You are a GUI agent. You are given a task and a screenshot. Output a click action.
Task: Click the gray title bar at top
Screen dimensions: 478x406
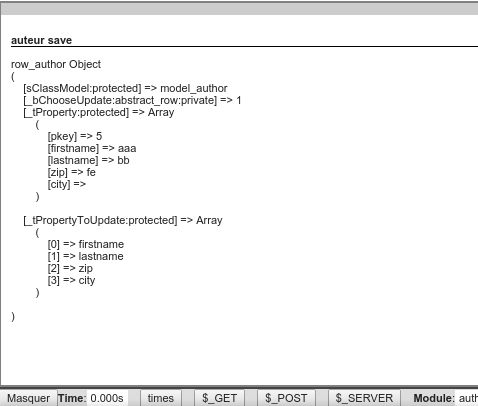click(x=239, y=9)
